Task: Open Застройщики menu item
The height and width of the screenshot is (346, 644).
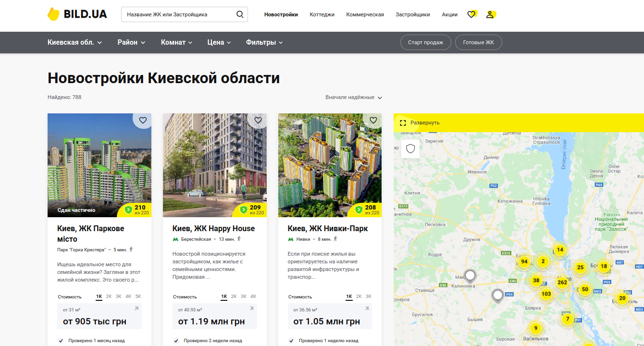Action: click(413, 14)
